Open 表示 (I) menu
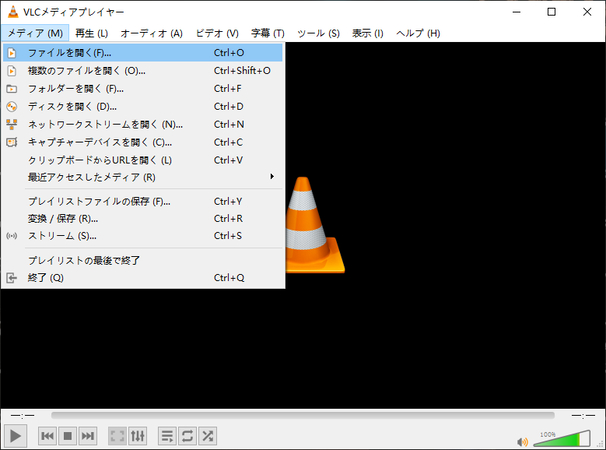The width and height of the screenshot is (606, 450). click(368, 33)
